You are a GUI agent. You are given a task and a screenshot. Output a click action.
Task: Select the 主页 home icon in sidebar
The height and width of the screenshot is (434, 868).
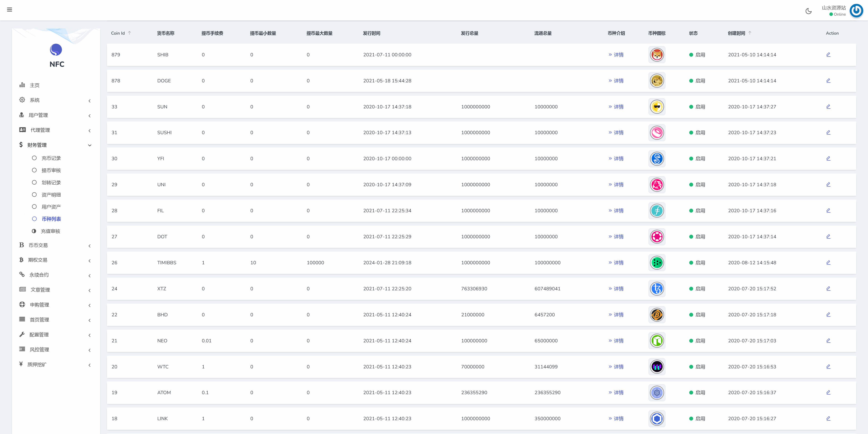(x=22, y=85)
